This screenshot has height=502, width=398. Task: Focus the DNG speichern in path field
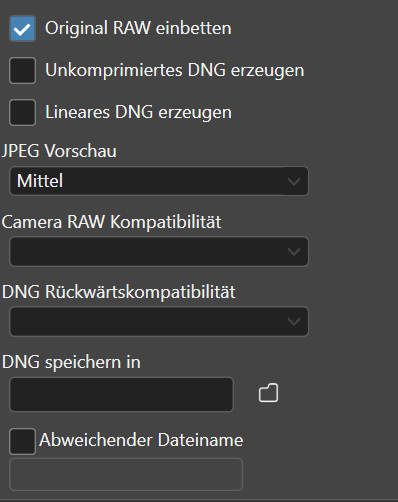[x=121, y=394]
